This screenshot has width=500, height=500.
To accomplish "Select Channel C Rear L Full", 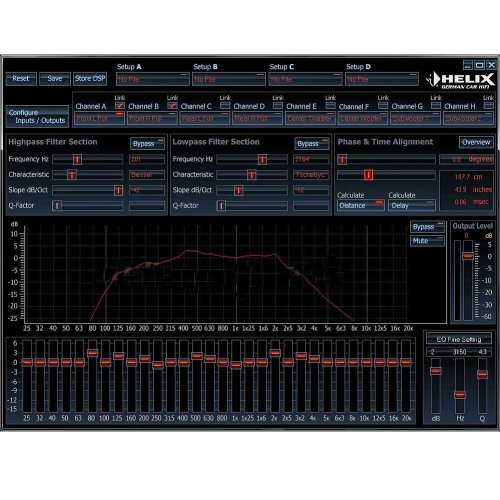I will (205, 119).
